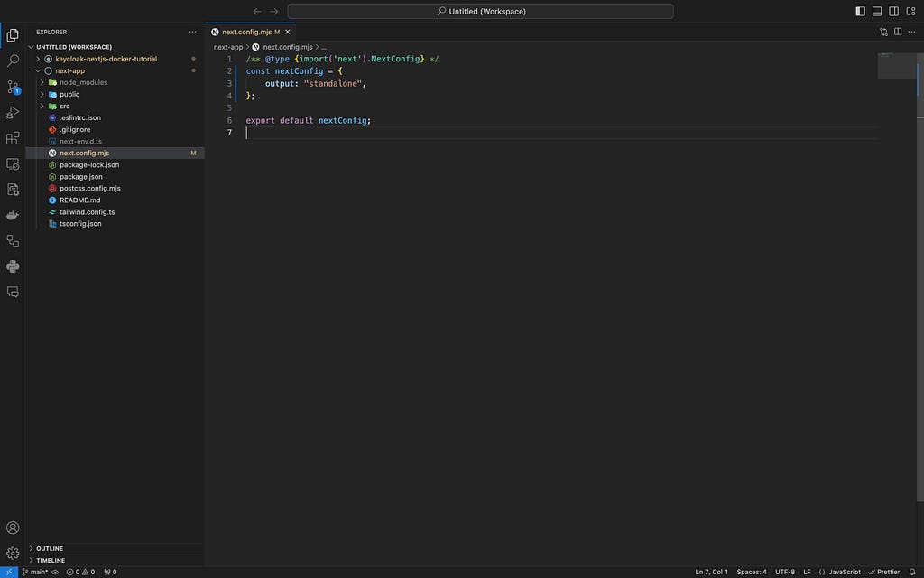Screen dimensions: 924x578
Task: Change indentation via Spaces: 4
Action: point(752,572)
